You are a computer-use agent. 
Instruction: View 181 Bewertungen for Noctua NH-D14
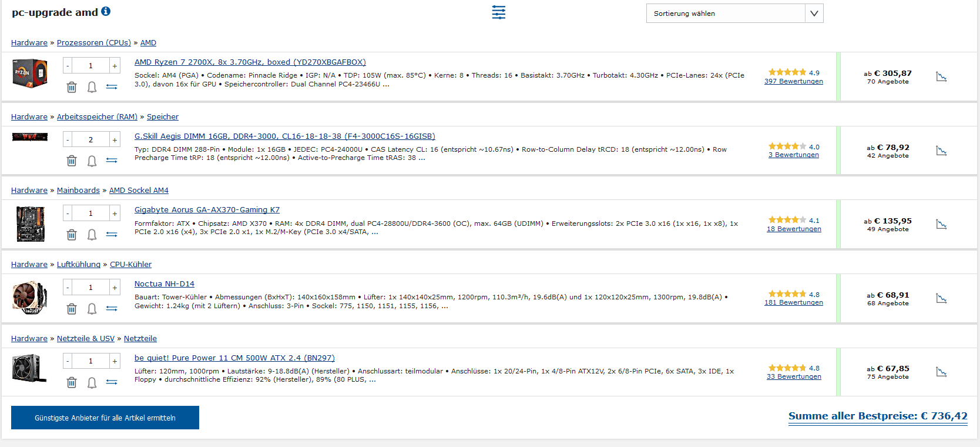(x=794, y=302)
